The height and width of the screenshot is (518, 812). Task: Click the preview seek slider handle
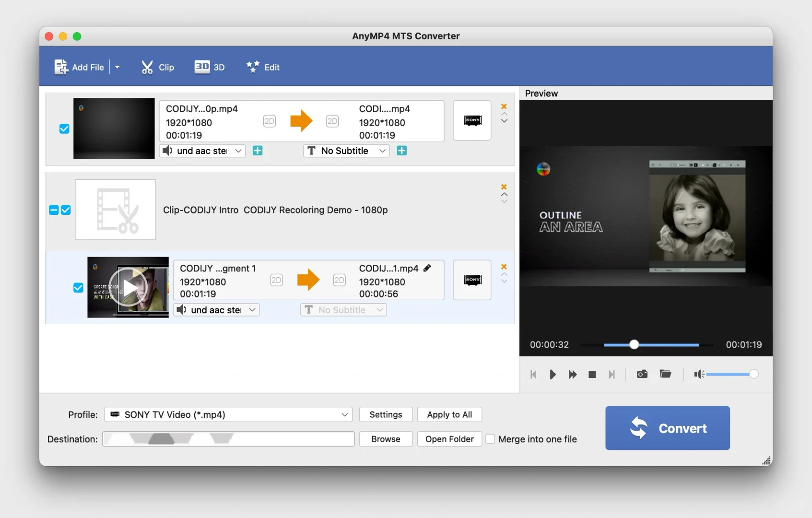634,344
